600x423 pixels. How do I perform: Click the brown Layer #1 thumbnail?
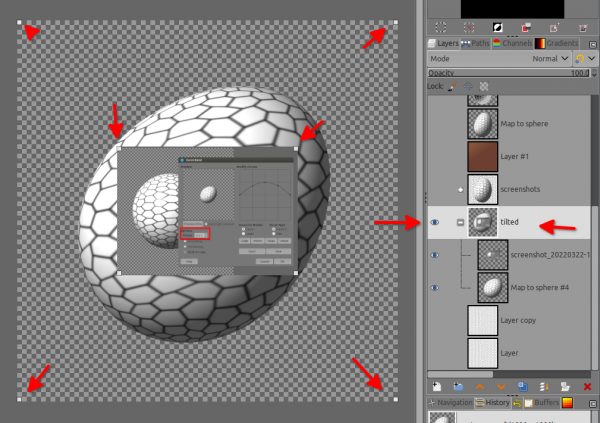point(483,157)
